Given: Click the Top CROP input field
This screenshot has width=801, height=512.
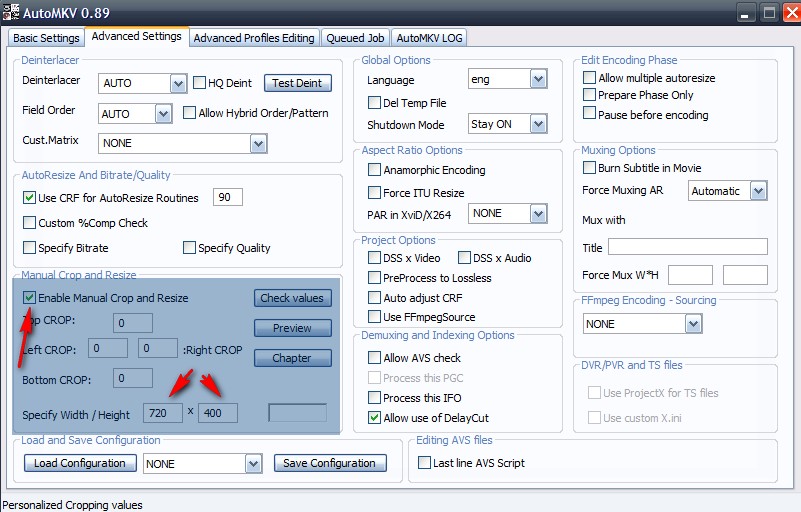Looking at the screenshot, I should 133,323.
